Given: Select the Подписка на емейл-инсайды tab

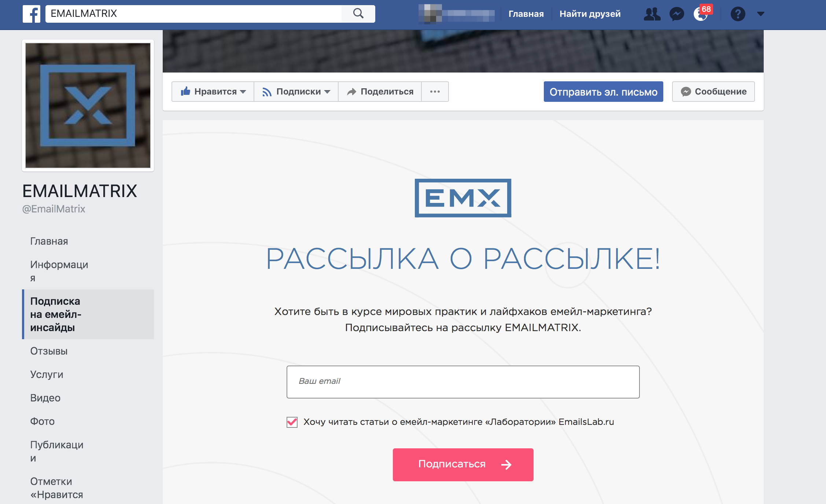Looking at the screenshot, I should 88,314.
